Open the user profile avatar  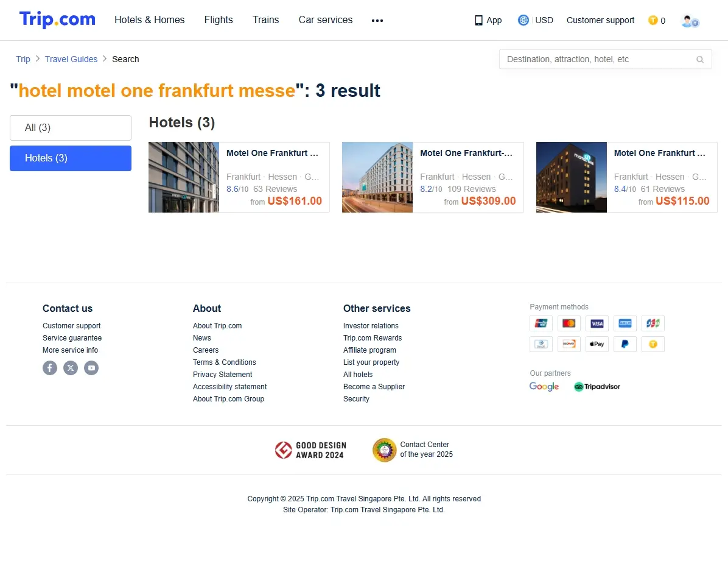(x=690, y=21)
